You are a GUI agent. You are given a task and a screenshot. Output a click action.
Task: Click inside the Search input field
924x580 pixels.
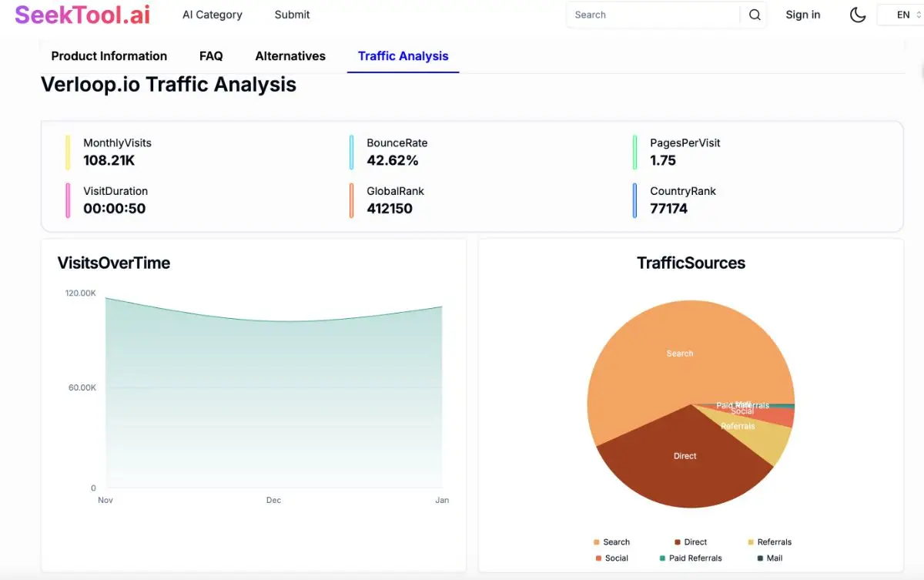(x=654, y=15)
